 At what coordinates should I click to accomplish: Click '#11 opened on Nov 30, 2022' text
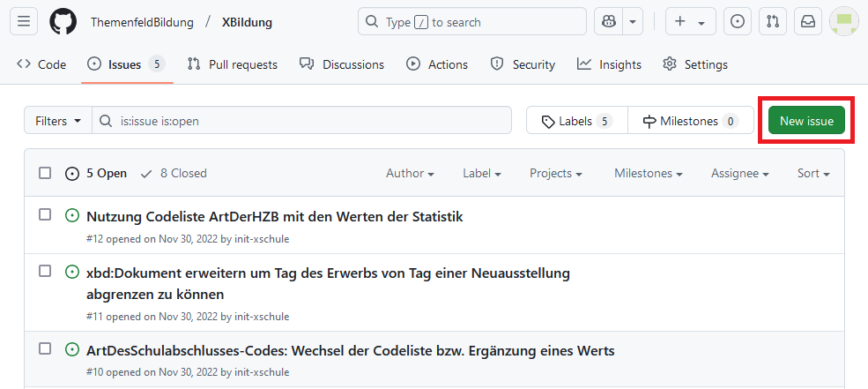coord(152,317)
